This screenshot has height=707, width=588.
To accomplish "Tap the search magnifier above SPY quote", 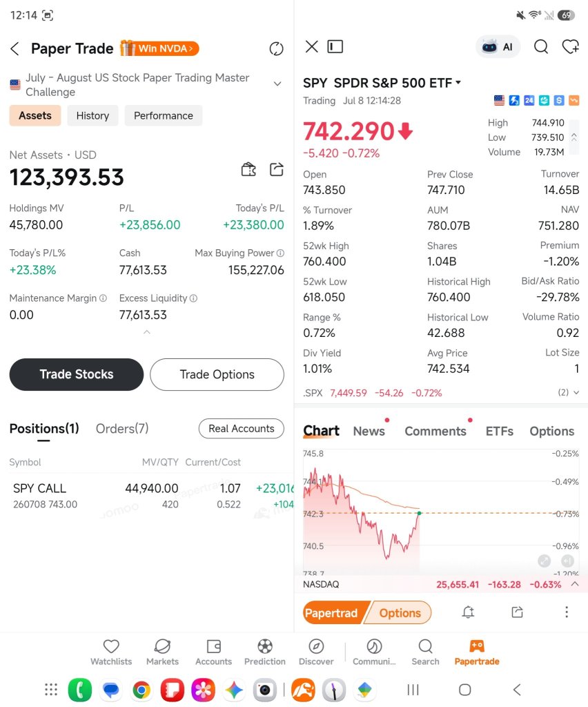I will (540, 46).
